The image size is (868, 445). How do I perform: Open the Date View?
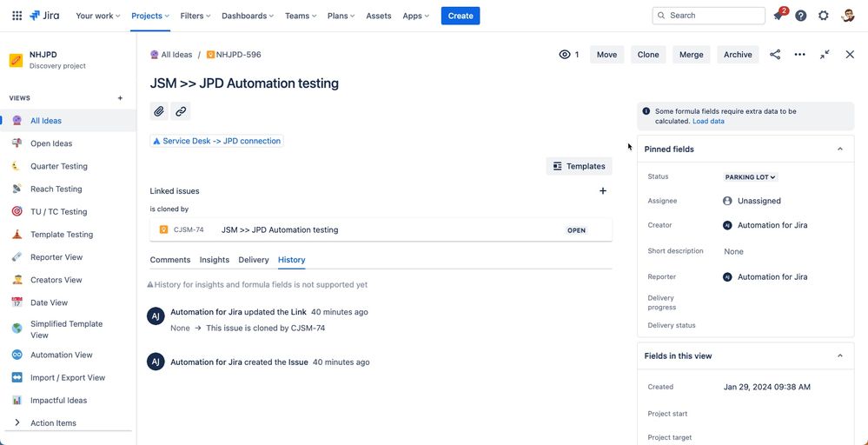click(68, 302)
